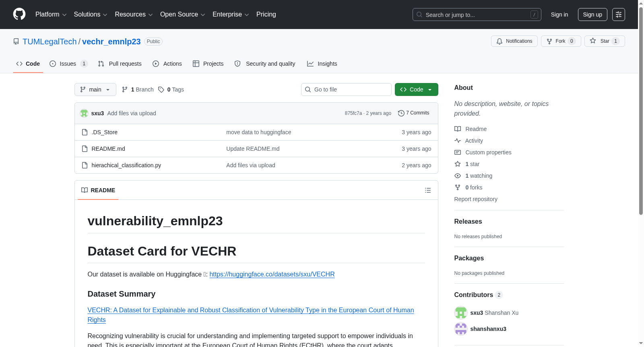Switch to the Code tab
644x347 pixels.
coord(28,64)
